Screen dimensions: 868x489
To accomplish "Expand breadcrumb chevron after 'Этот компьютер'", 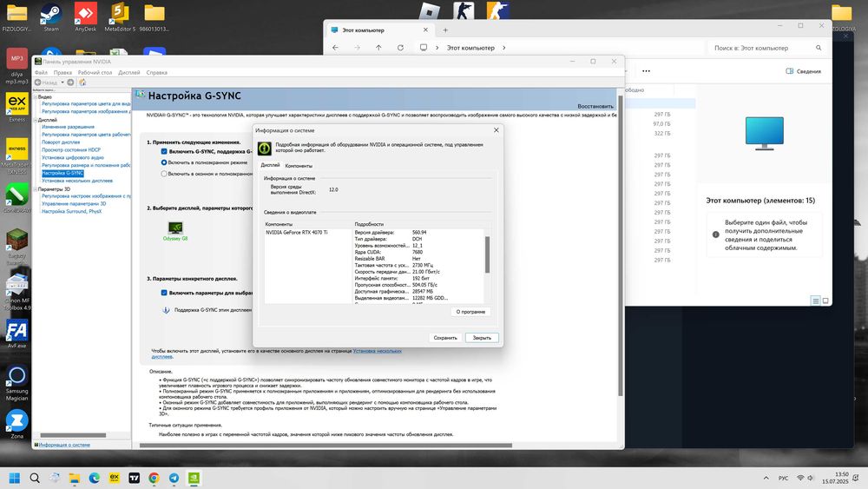I will pyautogui.click(x=503, y=48).
